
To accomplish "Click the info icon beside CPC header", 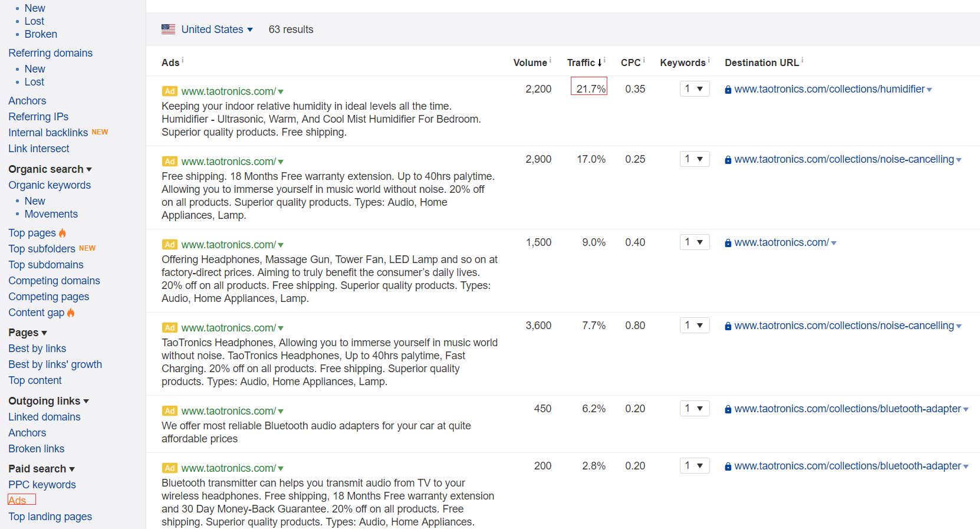I will point(644,60).
